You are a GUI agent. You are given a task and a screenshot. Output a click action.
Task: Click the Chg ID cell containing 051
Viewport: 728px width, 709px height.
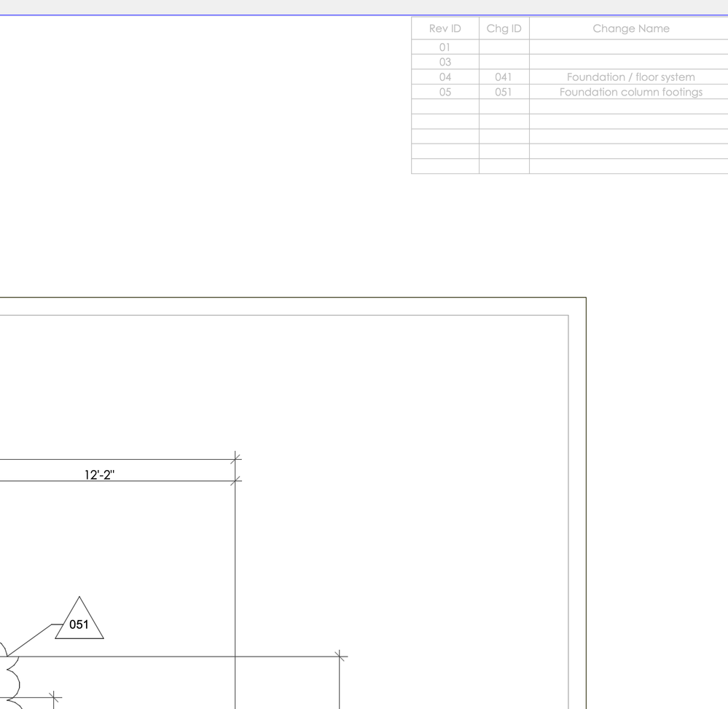[x=504, y=92]
